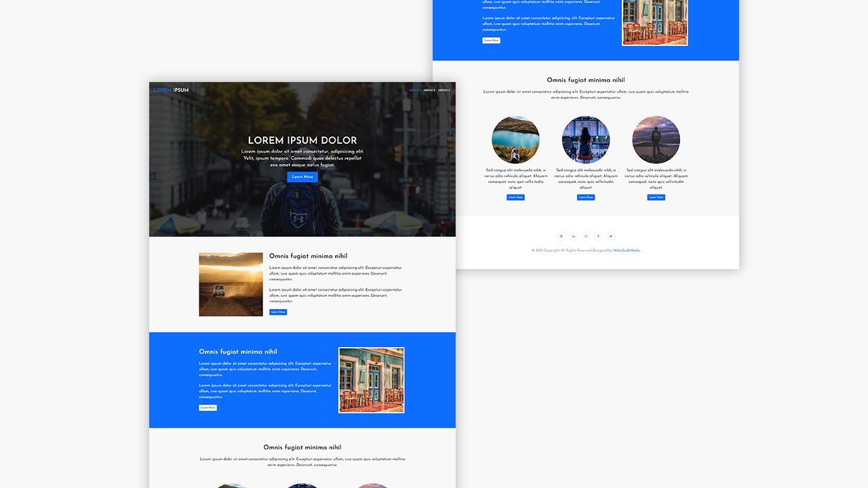Click the Facebook icon in the footer

599,237
